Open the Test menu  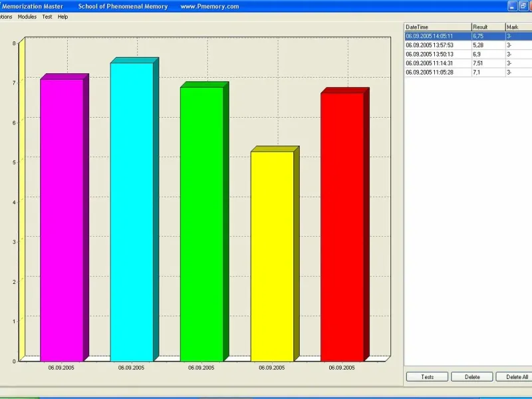pyautogui.click(x=47, y=17)
